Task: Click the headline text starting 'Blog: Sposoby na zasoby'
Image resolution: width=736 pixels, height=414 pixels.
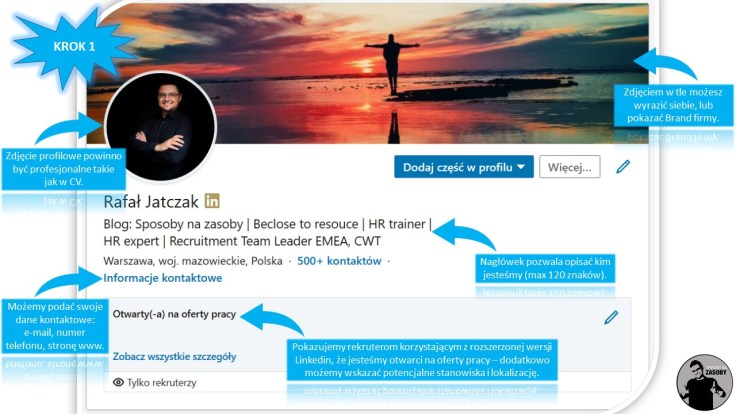Action: click(267, 232)
